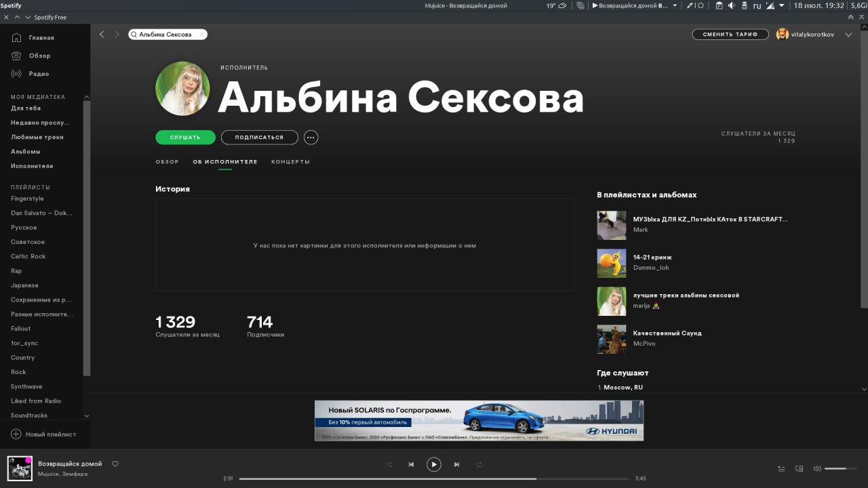Open the Советское playlist

28,242
